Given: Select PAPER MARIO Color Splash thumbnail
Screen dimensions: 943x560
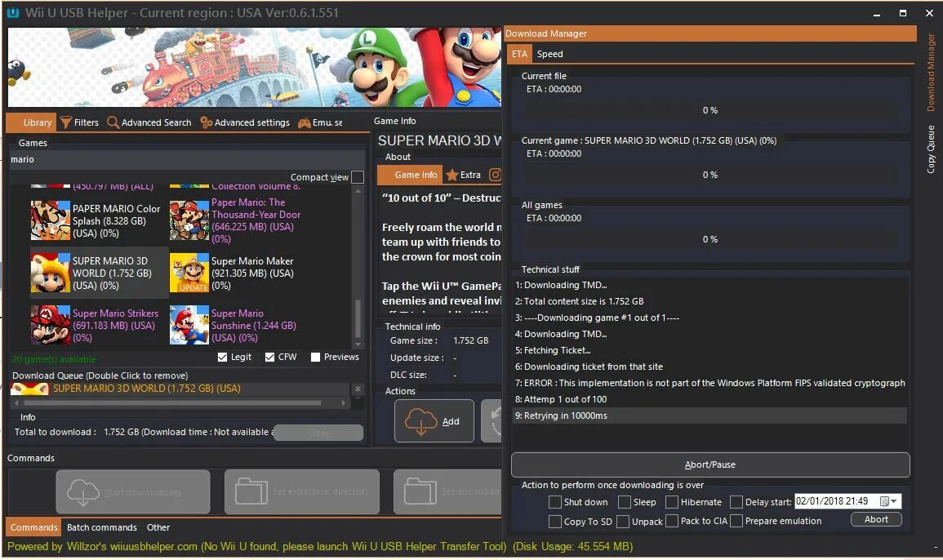Looking at the screenshot, I should pos(51,220).
